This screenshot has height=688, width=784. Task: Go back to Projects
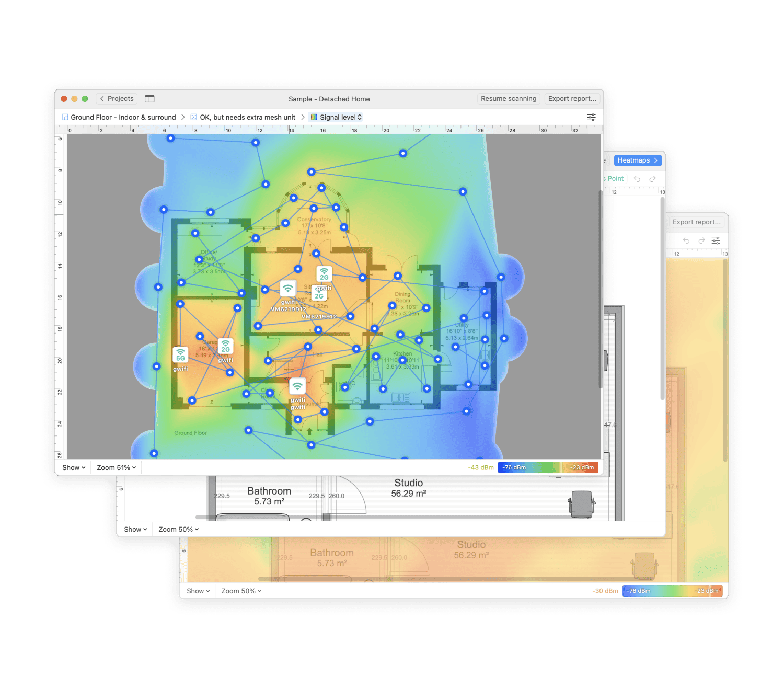point(116,99)
